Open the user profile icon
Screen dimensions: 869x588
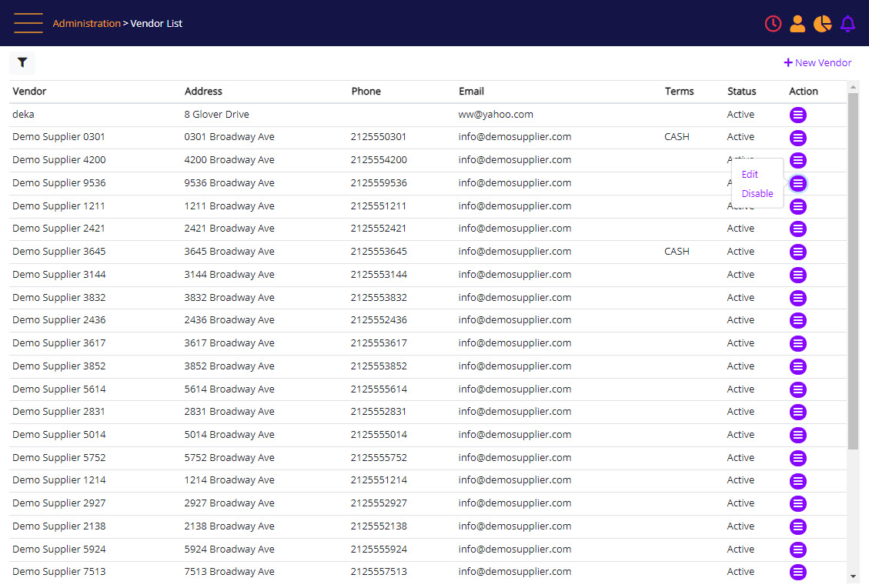[x=797, y=23]
